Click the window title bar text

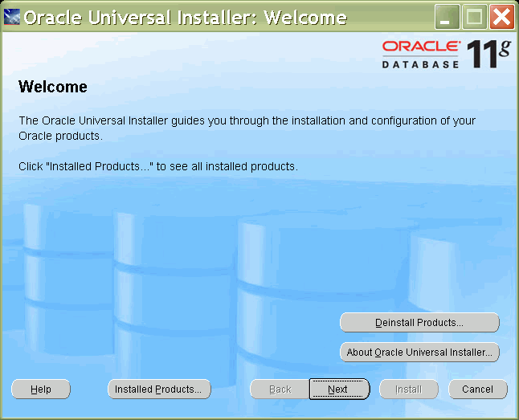tap(185, 17)
